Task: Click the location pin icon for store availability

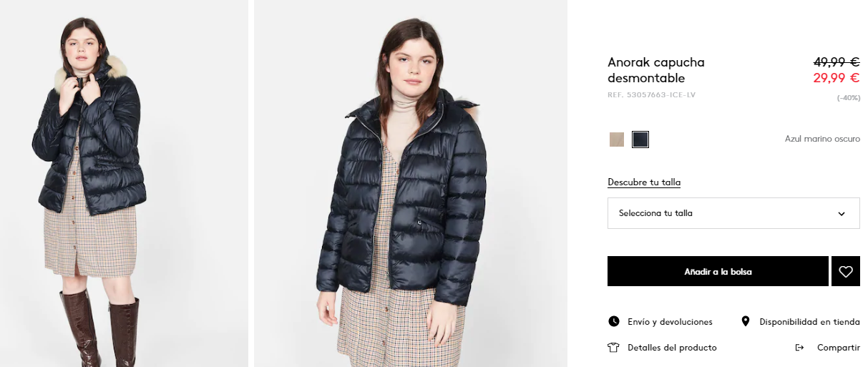Action: pyautogui.click(x=746, y=322)
